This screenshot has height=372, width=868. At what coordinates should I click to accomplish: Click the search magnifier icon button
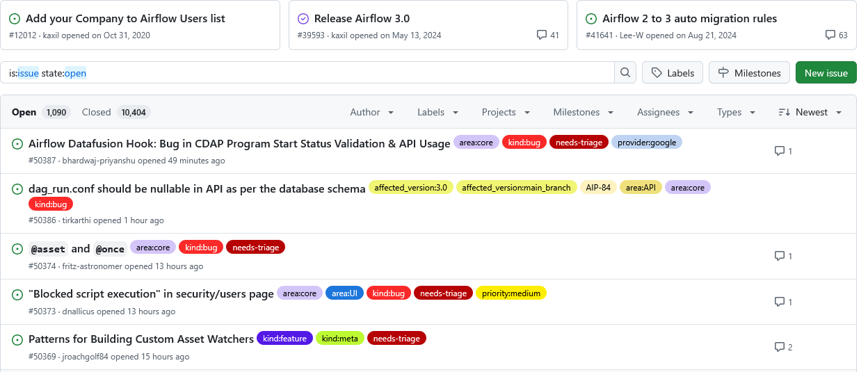[x=625, y=72]
